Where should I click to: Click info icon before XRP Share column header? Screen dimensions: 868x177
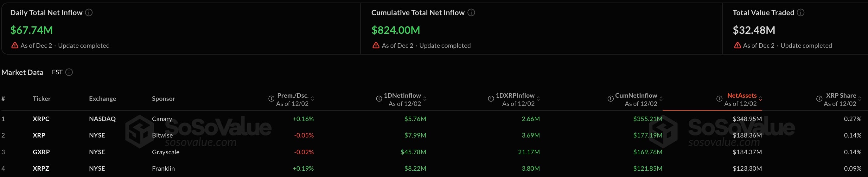point(820,99)
